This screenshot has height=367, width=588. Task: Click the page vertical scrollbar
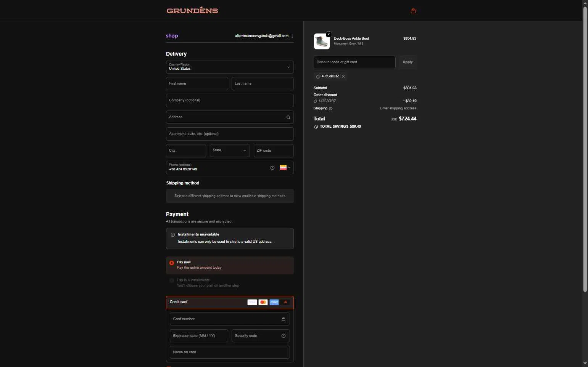coord(585,149)
